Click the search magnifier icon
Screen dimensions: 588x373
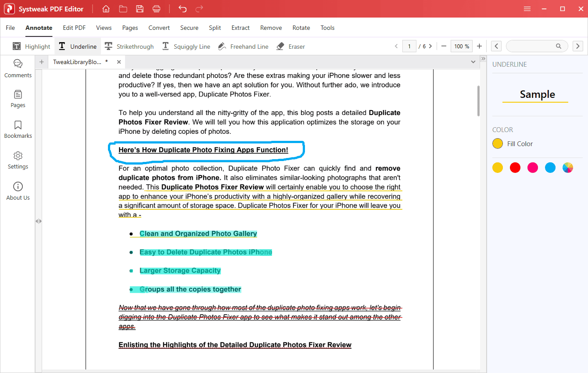click(559, 46)
